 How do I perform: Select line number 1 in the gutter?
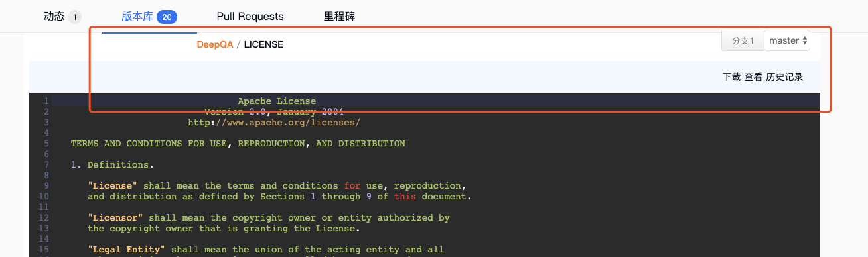[46, 101]
